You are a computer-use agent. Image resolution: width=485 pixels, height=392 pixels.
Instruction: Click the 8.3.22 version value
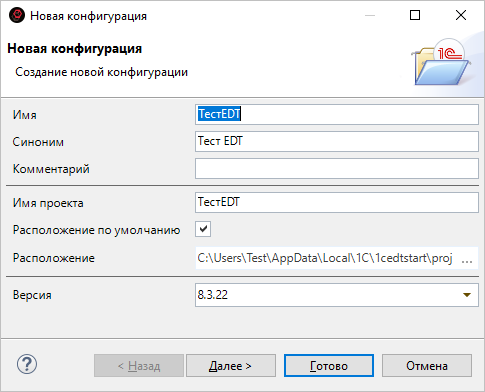coord(213,295)
